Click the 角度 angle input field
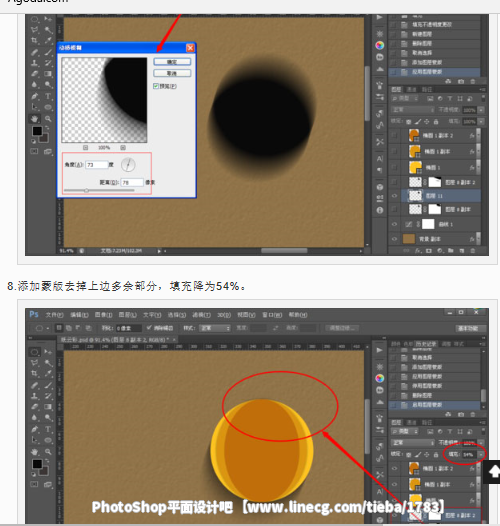 97,165
